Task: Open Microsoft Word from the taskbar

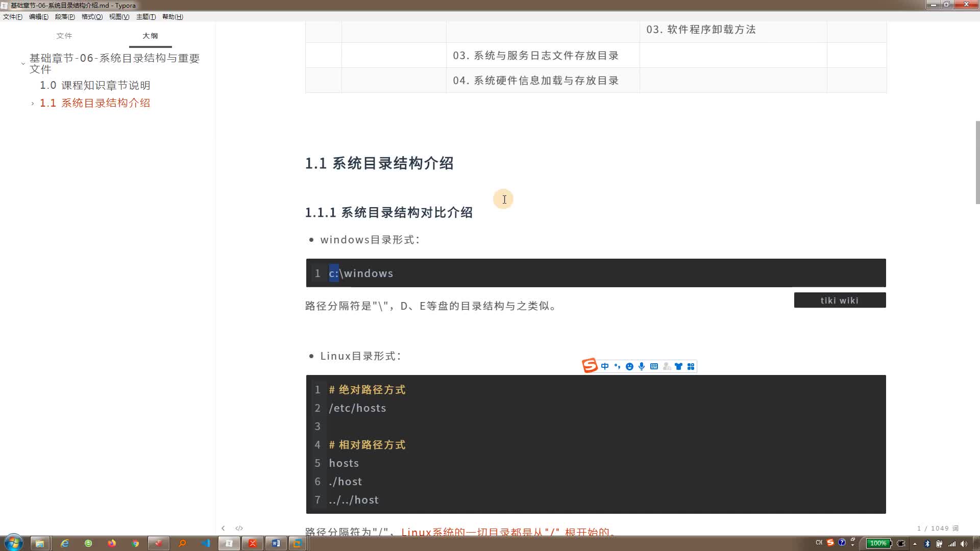Action: 276,543
